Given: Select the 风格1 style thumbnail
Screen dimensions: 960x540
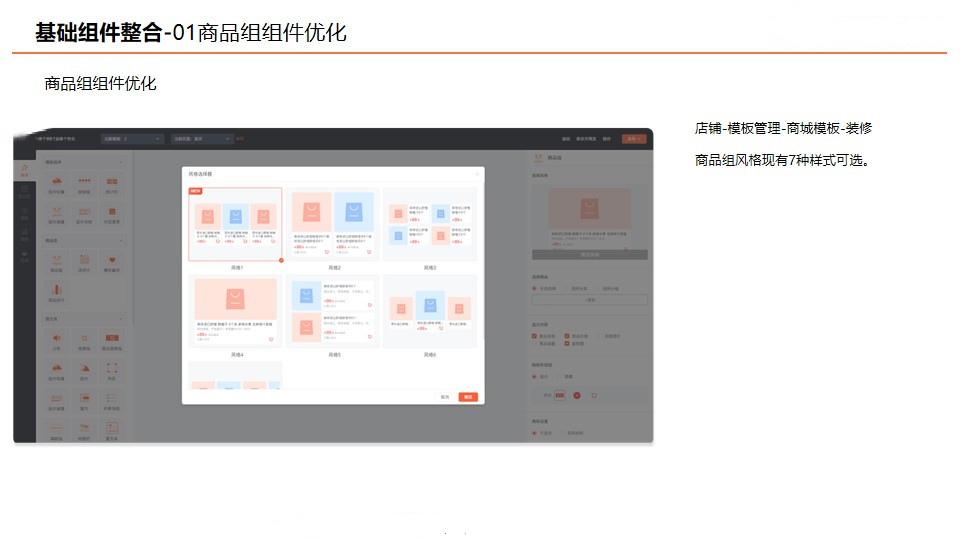Looking at the screenshot, I should 235,224.
